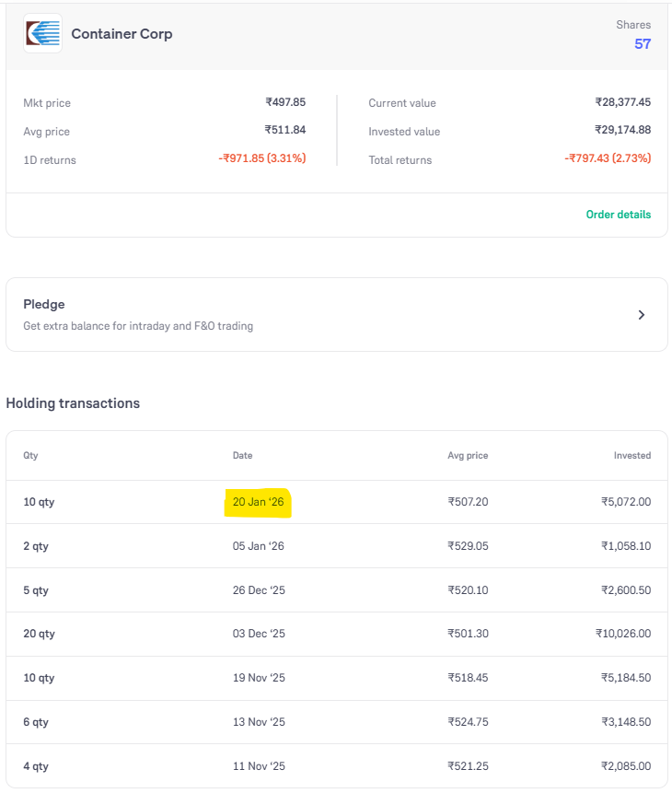
Task: Click invested amount ₹2,085.00
Action: coord(625,766)
